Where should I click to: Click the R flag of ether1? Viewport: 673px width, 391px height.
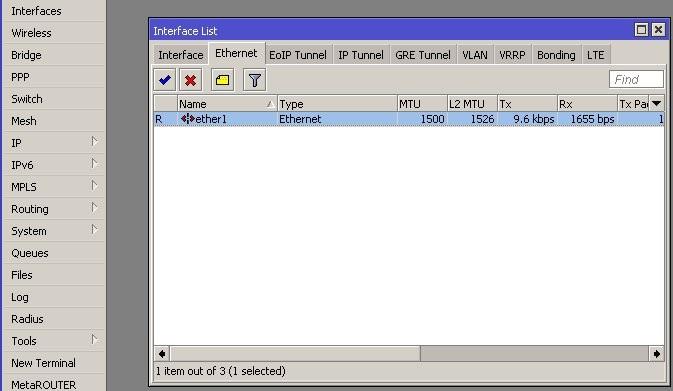click(x=158, y=119)
